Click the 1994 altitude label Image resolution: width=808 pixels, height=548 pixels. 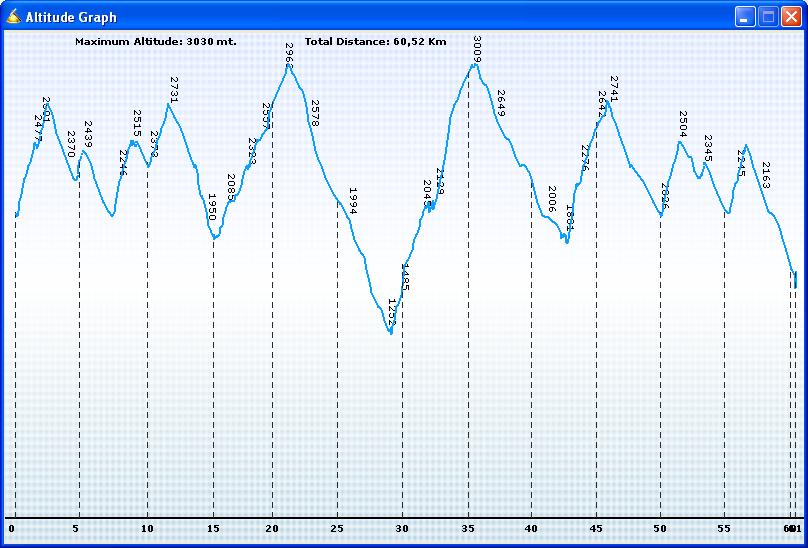(x=353, y=201)
